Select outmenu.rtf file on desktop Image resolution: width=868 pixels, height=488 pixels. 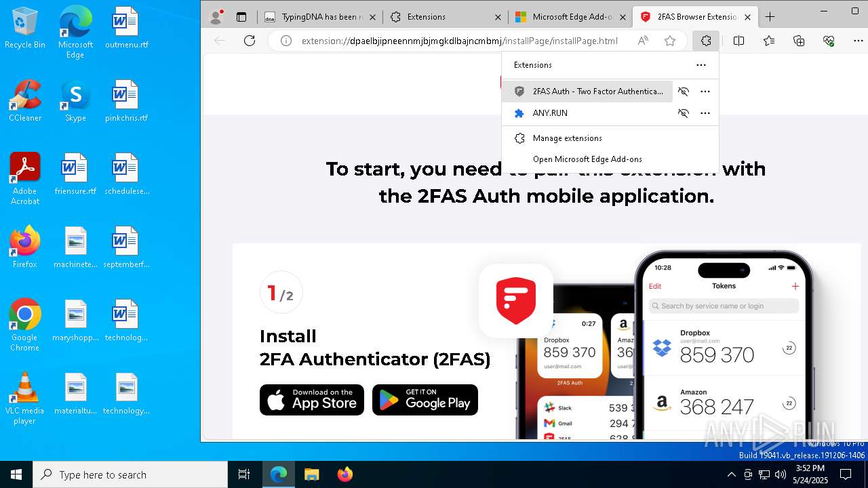coord(126,28)
